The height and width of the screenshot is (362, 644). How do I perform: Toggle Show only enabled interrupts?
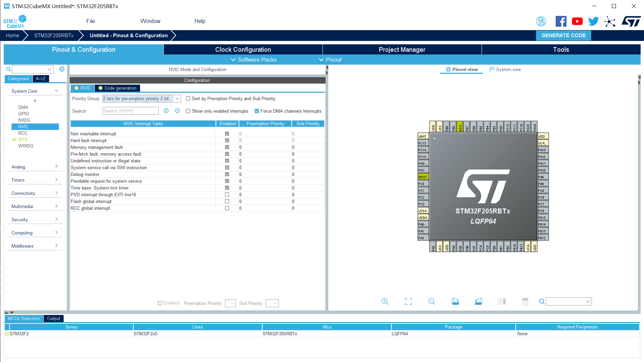188,111
